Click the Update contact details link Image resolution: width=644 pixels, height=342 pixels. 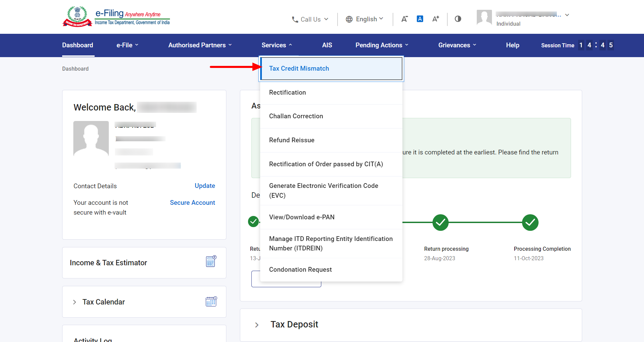click(x=205, y=186)
